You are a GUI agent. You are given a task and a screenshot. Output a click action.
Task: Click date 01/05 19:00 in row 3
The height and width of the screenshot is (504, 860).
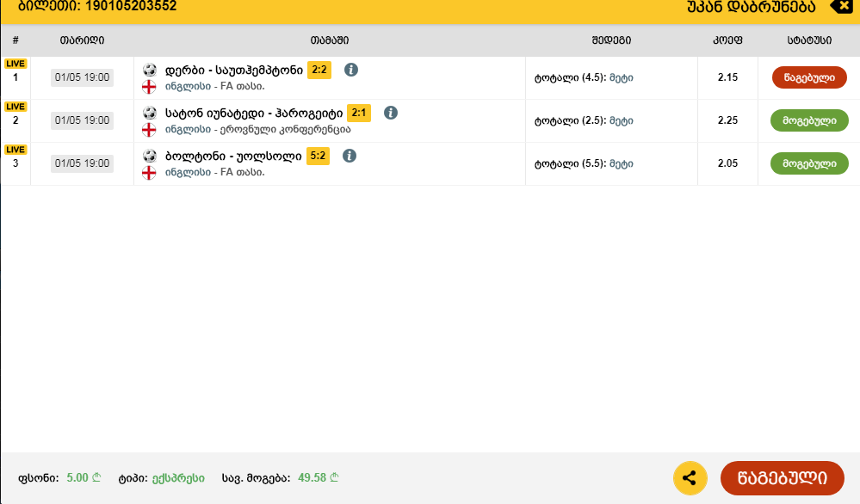(83, 163)
